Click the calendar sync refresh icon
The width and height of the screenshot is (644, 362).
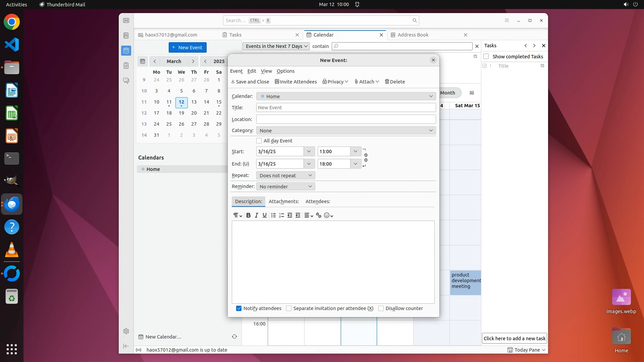pyautogui.click(x=234, y=337)
